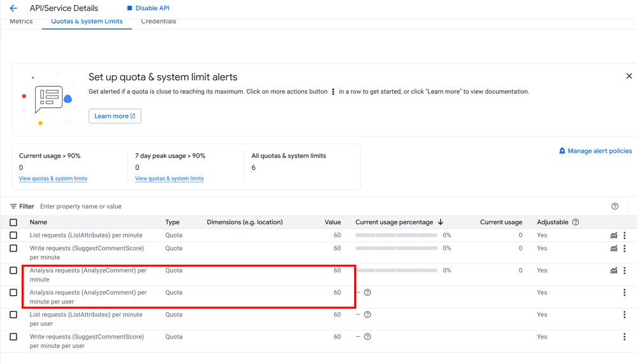Go back using the left arrow icon
The height and width of the screenshot is (364, 637).
(13, 8)
